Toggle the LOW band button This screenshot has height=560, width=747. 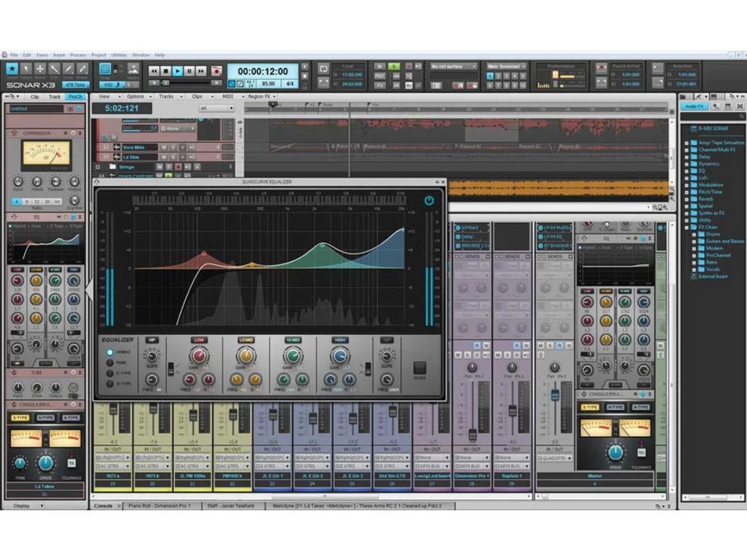click(199, 340)
